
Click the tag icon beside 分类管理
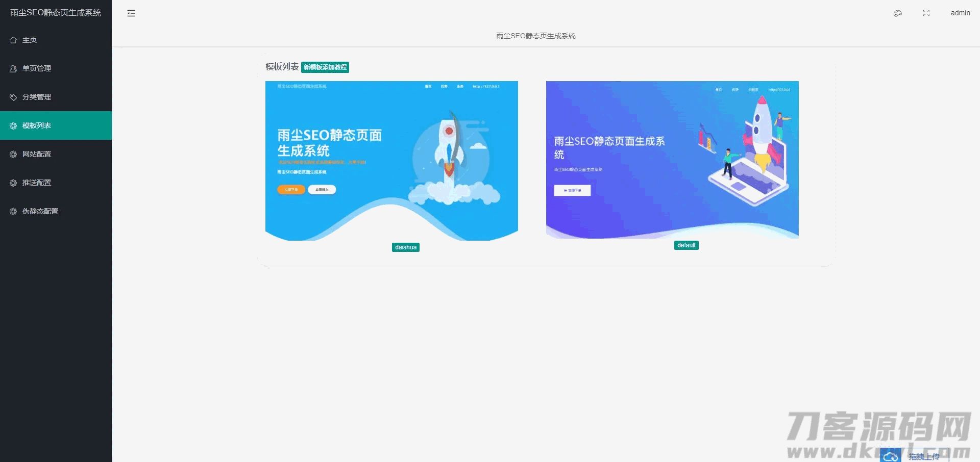pyautogui.click(x=13, y=97)
